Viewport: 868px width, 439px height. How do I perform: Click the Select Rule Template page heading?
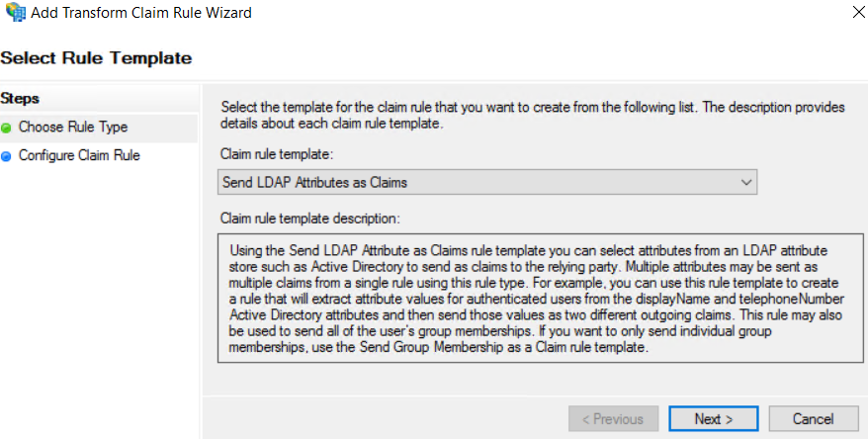point(96,57)
